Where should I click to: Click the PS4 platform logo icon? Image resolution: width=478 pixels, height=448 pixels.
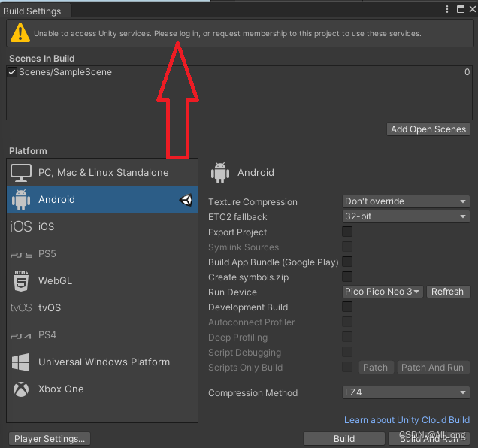point(21,336)
